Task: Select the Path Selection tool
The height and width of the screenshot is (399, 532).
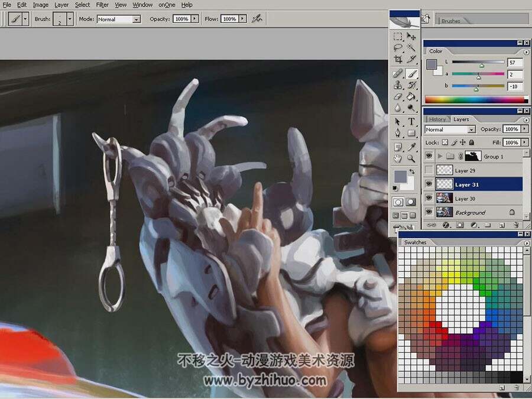Action: click(398, 121)
